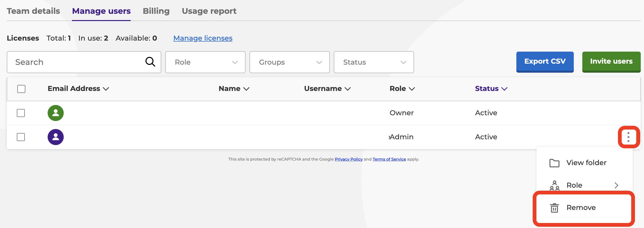
Task: Select the Owner row checkbox
Action: click(x=21, y=113)
